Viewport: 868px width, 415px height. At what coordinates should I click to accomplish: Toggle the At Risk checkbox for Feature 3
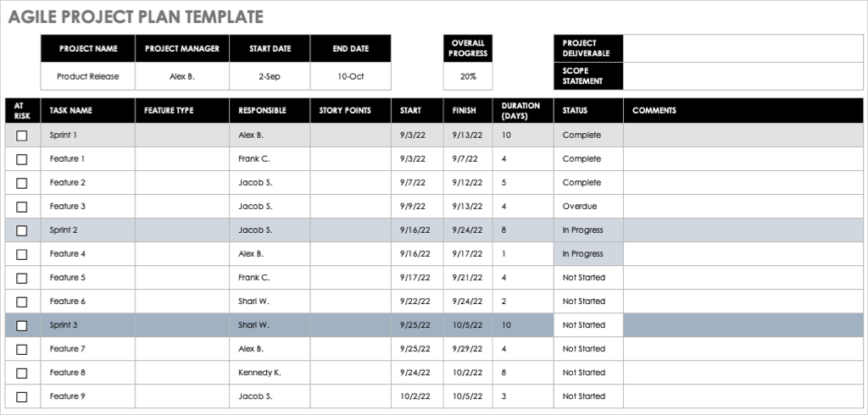pos(22,207)
